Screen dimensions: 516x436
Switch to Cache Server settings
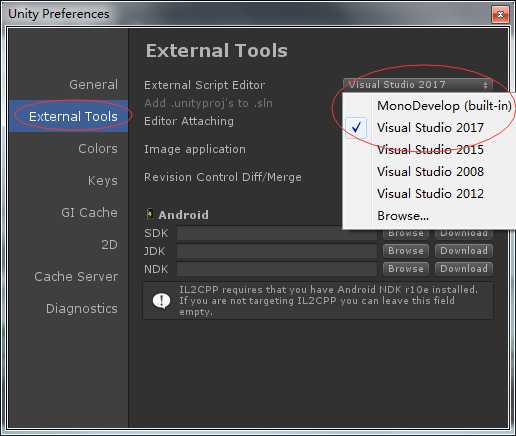[76, 277]
